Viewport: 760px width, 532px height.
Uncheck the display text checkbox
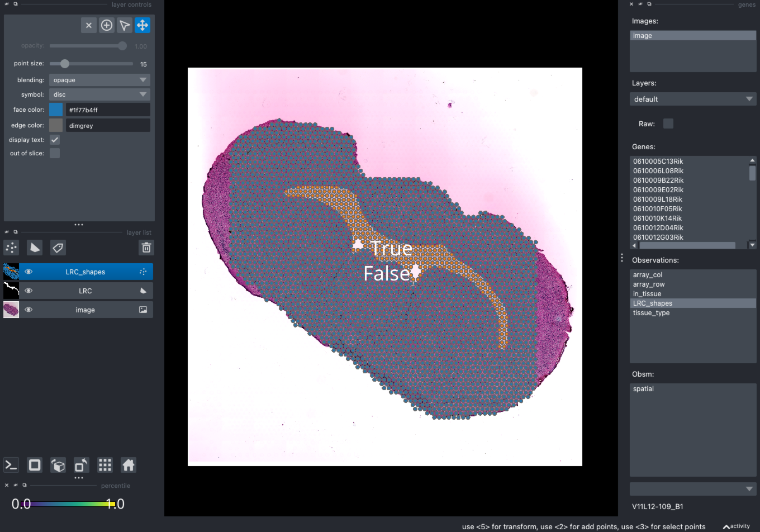point(55,140)
